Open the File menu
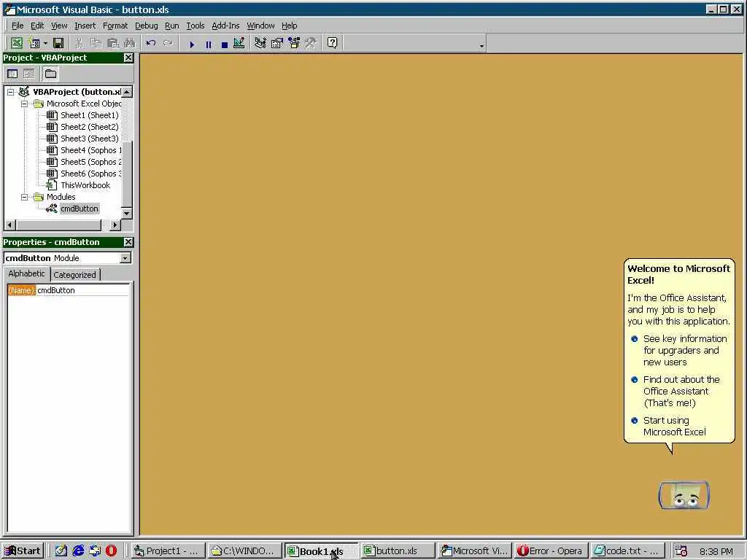This screenshot has height=560, width=747. 18,26
